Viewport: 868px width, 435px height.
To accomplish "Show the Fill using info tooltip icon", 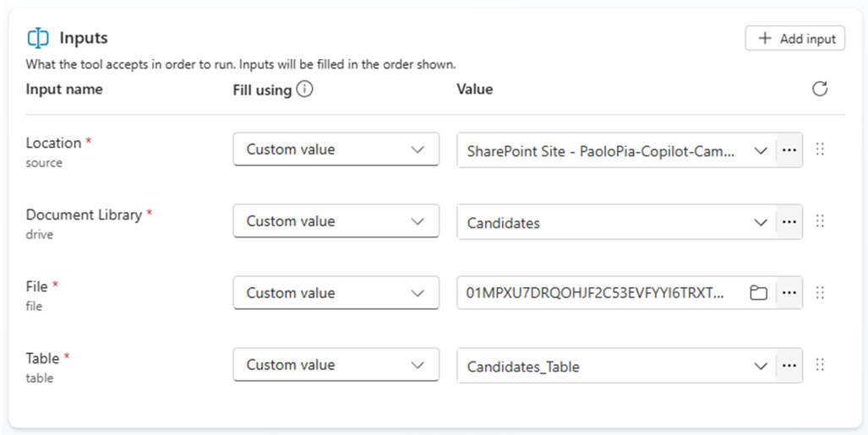I will pos(304,89).
